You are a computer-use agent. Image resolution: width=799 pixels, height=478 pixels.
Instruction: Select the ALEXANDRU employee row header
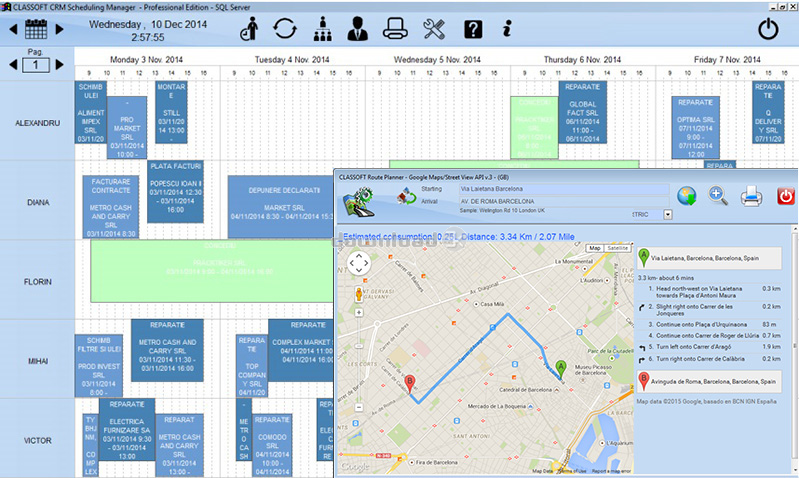[37, 123]
